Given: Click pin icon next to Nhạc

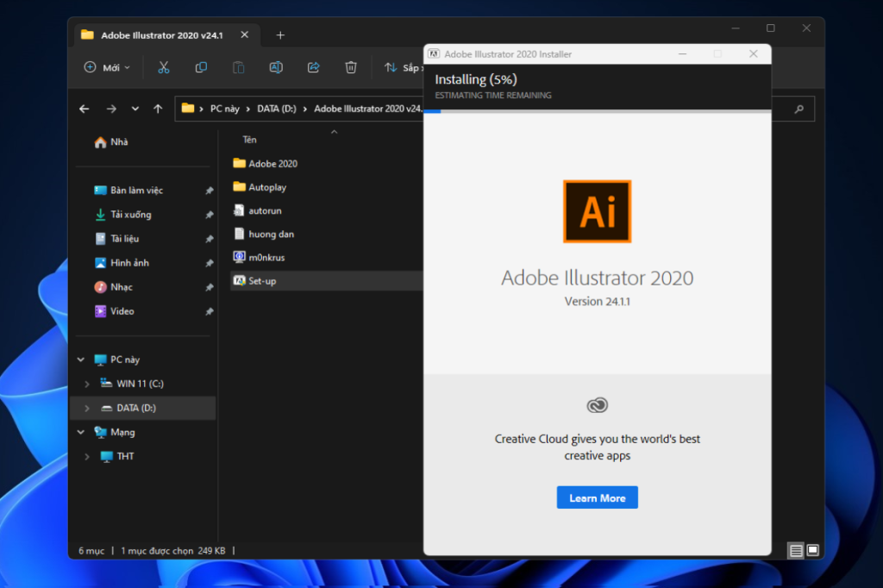Looking at the screenshot, I should [209, 288].
